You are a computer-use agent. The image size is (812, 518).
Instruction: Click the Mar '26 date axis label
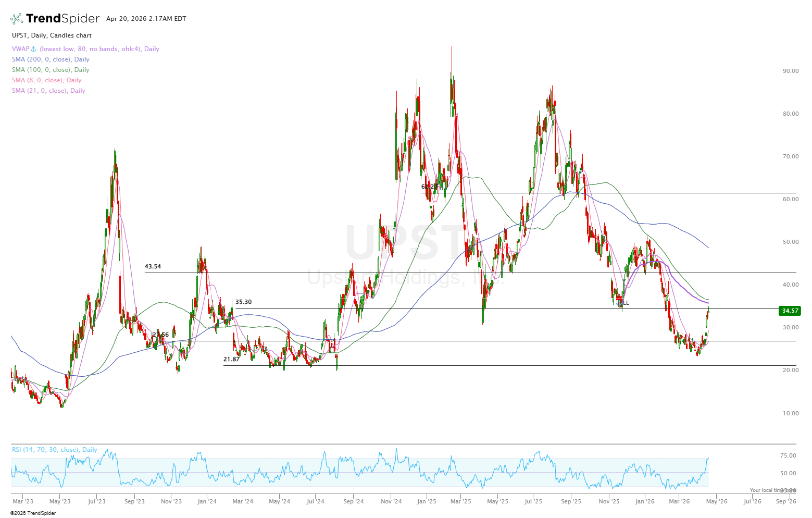point(679,501)
